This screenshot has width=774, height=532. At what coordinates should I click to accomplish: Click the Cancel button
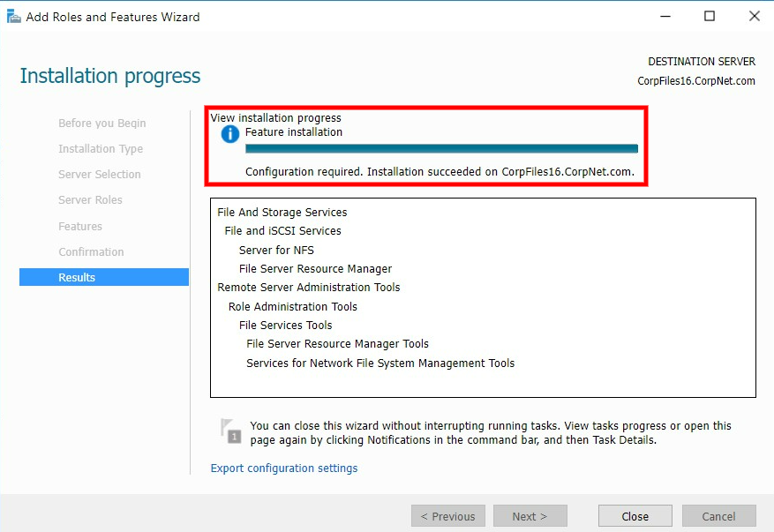click(718, 516)
